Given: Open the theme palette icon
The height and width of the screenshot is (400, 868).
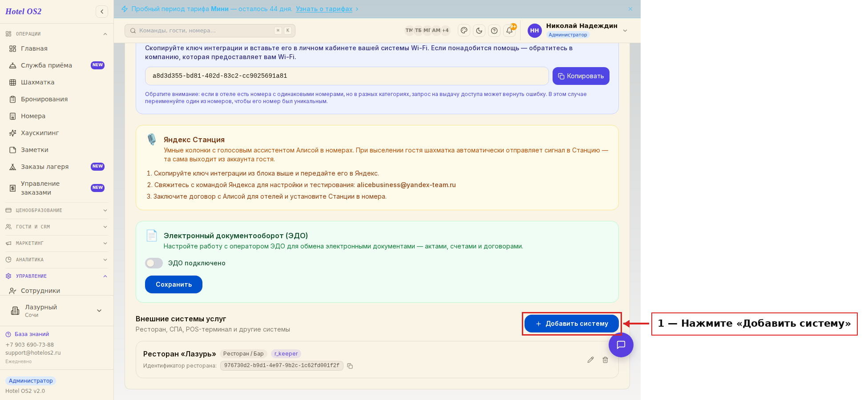Looking at the screenshot, I should [x=464, y=31].
